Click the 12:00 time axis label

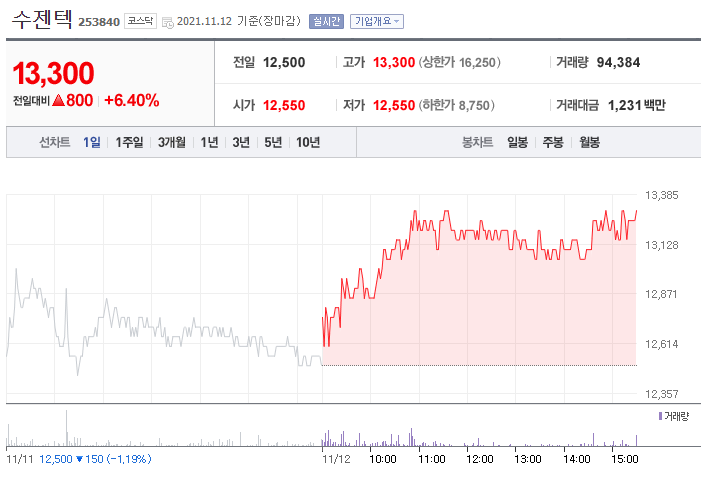click(x=480, y=459)
